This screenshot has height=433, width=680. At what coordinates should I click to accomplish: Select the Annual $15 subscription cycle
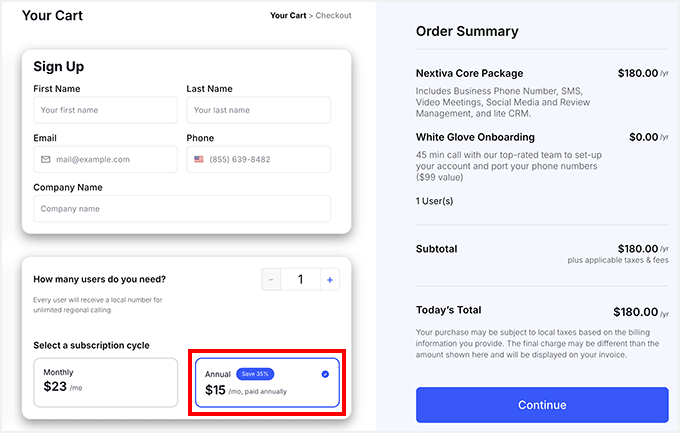click(x=267, y=384)
